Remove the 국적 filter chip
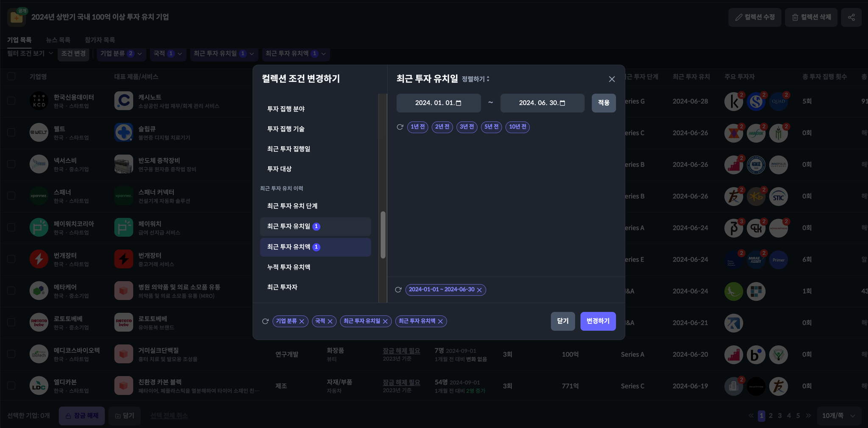The image size is (868, 428). tap(330, 322)
